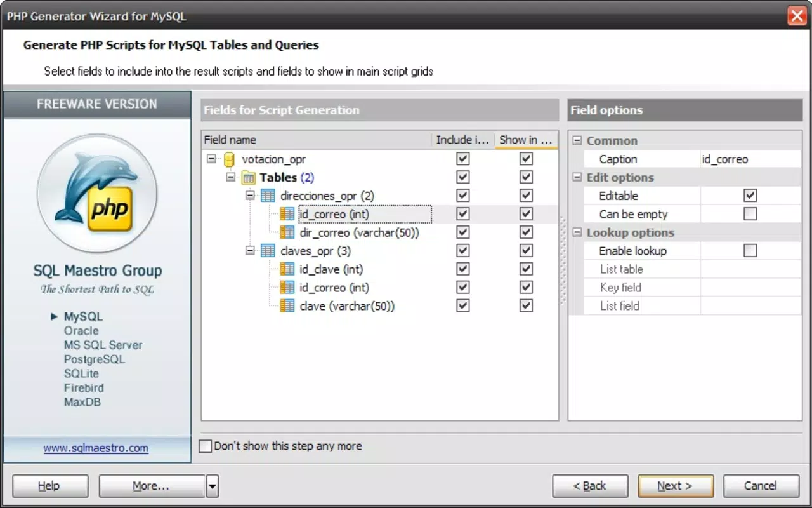Toggle Show in grid checkbox for Tables
The image size is (812, 508).
click(x=526, y=178)
